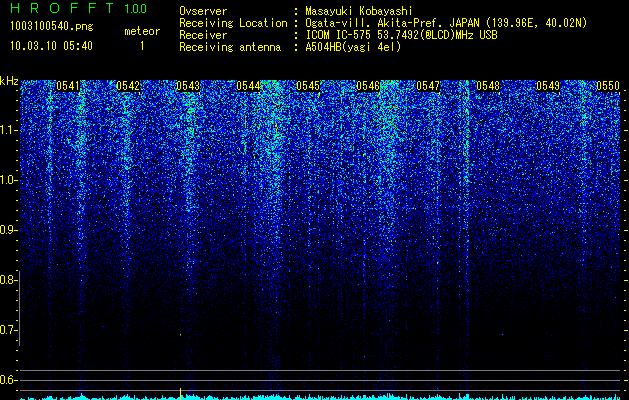Image resolution: width=629 pixels, height=400 pixels.
Task: Click the 0550 time marker
Action: pyautogui.click(x=608, y=86)
